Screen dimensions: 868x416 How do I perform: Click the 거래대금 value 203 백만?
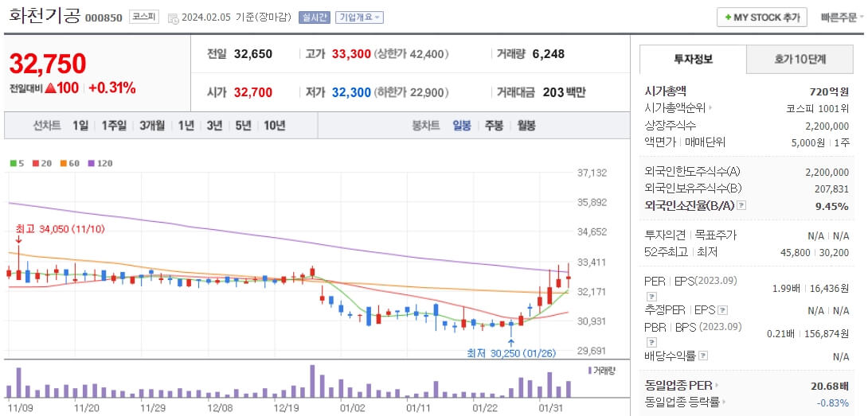pyautogui.click(x=564, y=93)
